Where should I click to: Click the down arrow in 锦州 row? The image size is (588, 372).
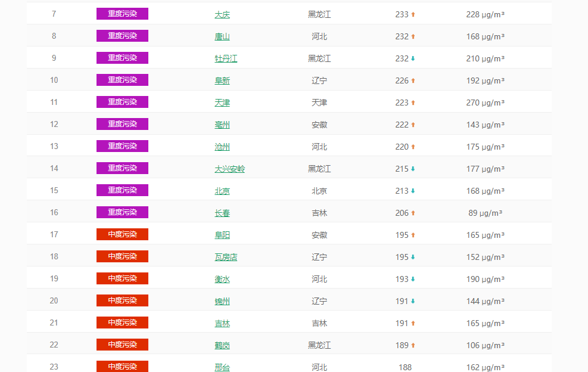[x=413, y=301]
